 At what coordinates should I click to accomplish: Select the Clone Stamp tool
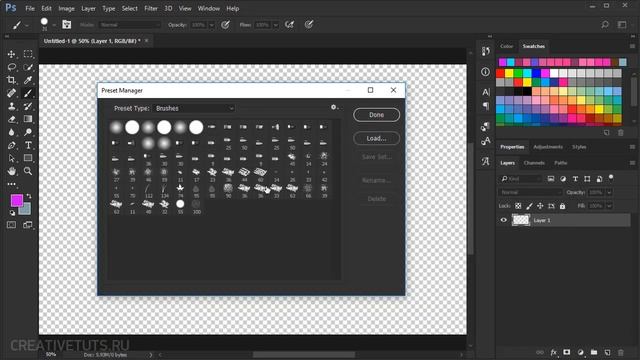(x=11, y=106)
